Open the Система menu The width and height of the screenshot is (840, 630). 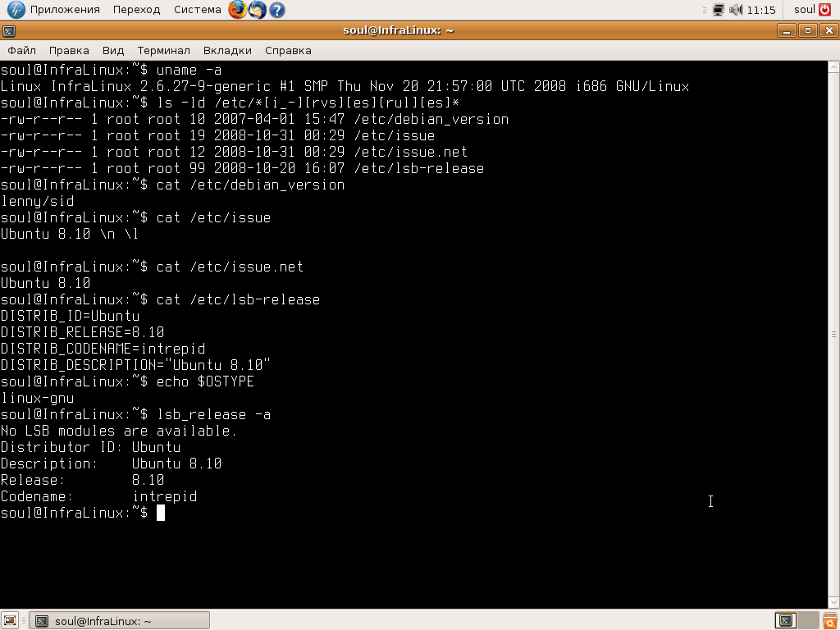click(198, 10)
